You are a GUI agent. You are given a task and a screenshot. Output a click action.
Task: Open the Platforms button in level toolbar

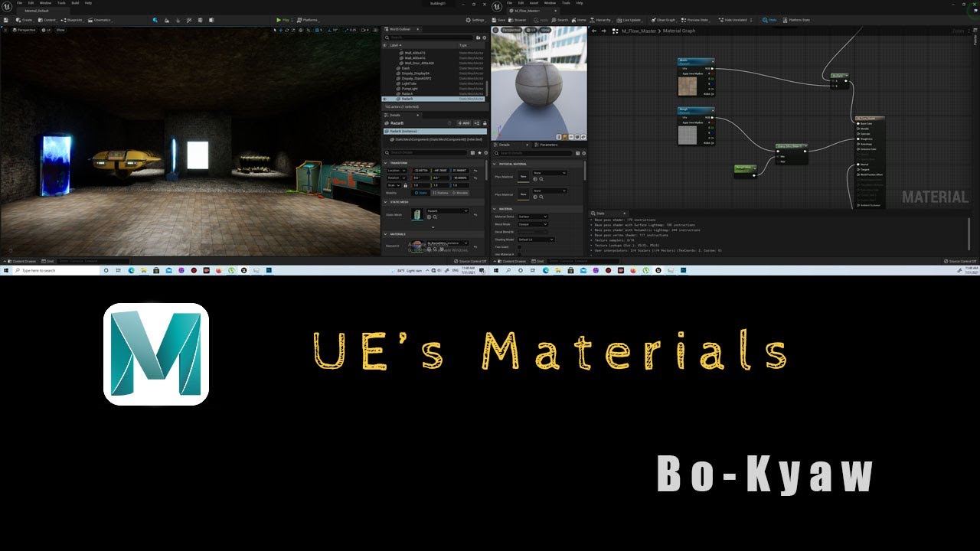pyautogui.click(x=309, y=20)
